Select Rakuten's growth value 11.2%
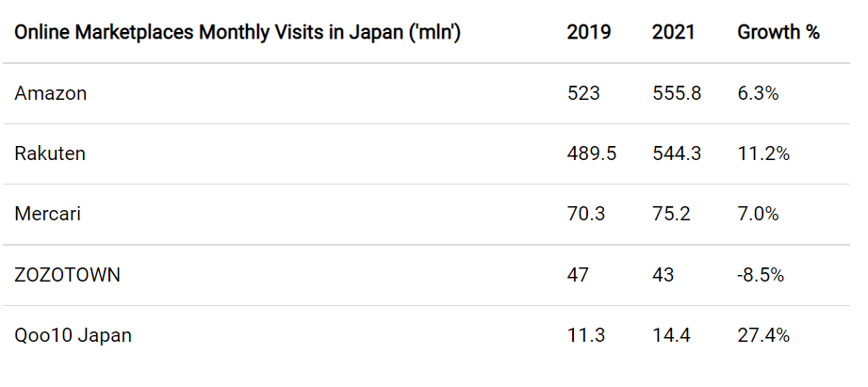The image size is (868, 387). pos(763,153)
